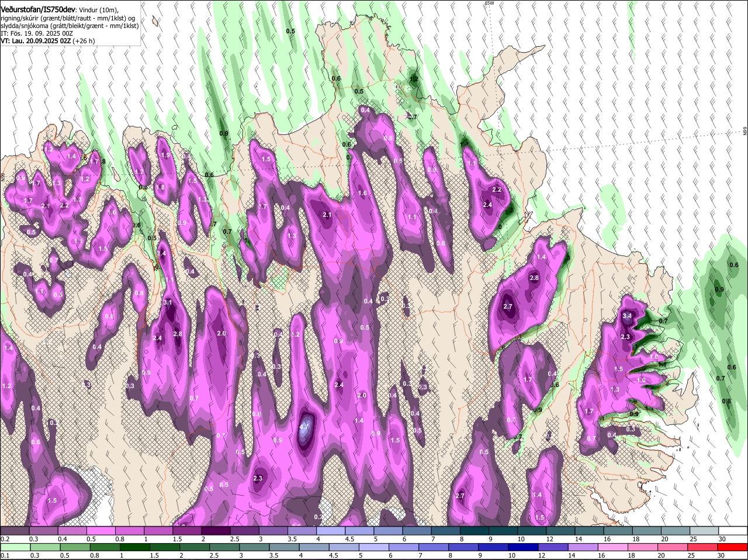The height and width of the screenshot is (560, 748).
Task: Click the 4.1 peak snowfall value on map
Action: click(x=304, y=427)
